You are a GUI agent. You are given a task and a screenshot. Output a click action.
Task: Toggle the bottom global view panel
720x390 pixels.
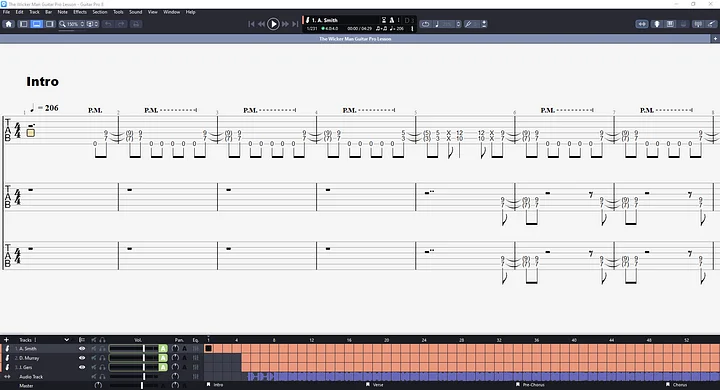36,24
